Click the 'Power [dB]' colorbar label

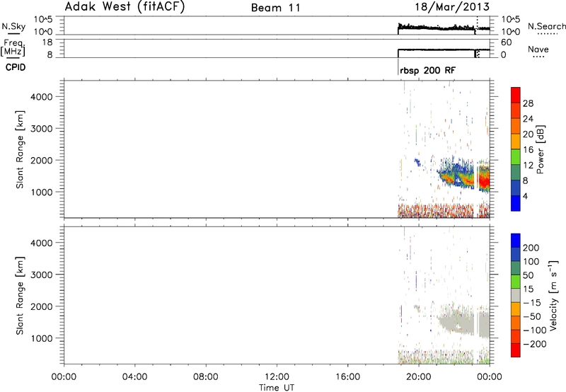click(541, 149)
